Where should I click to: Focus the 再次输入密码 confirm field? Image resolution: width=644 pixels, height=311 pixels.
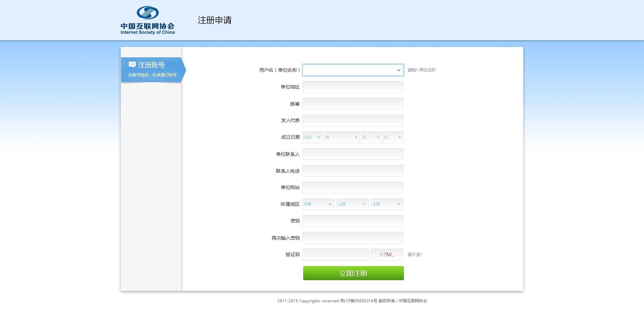(x=353, y=238)
